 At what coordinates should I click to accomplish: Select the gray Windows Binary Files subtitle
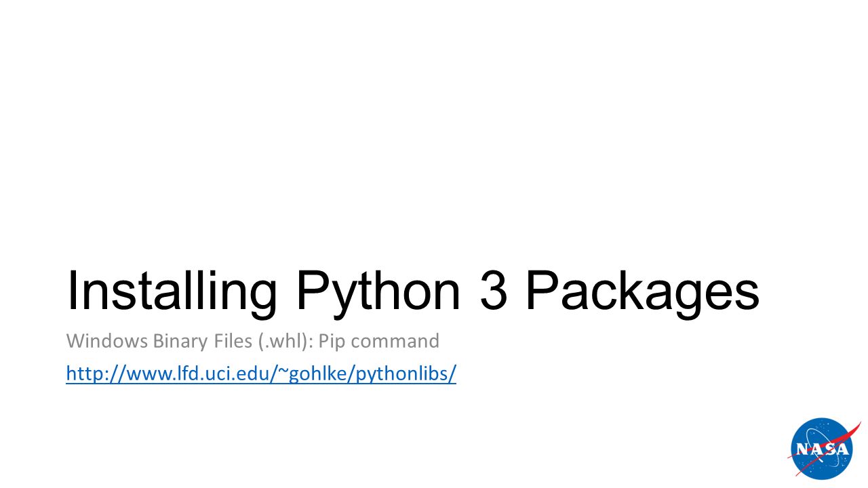[252, 341]
